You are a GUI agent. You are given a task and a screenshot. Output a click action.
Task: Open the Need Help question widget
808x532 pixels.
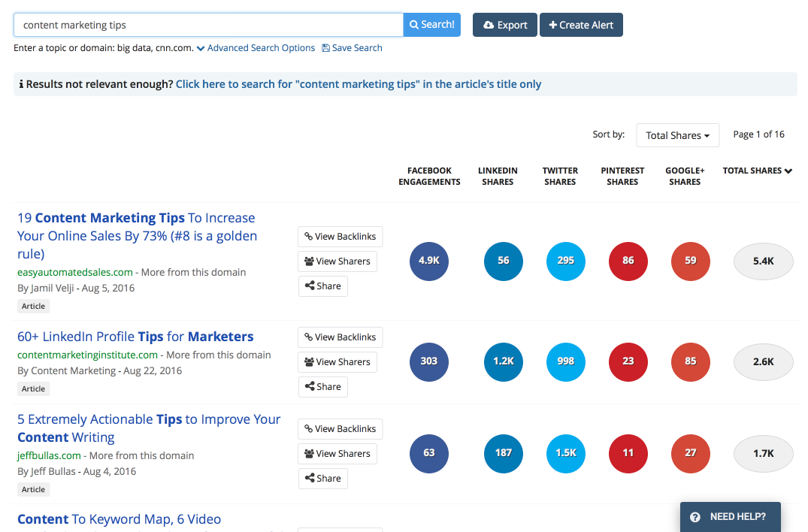pyautogui.click(x=730, y=516)
